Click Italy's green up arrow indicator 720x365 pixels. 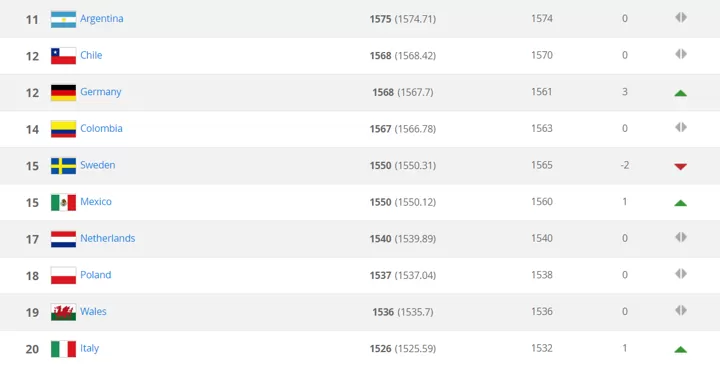tap(681, 350)
